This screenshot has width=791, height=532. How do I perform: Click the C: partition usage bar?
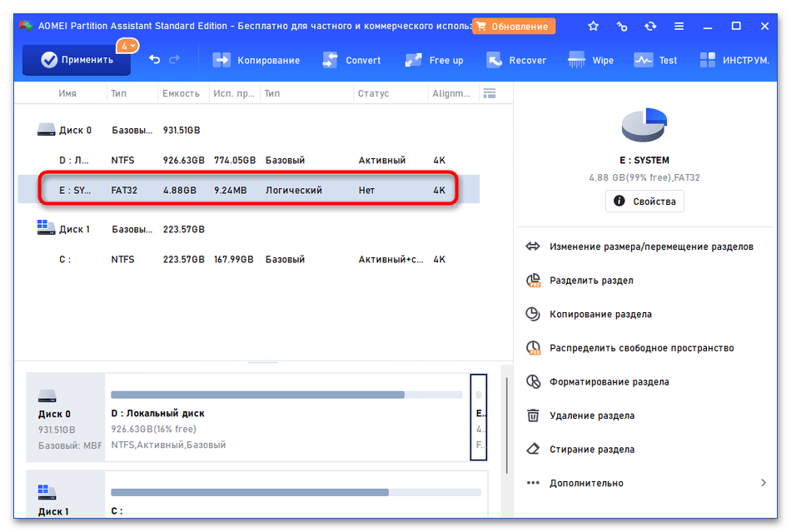(296, 492)
